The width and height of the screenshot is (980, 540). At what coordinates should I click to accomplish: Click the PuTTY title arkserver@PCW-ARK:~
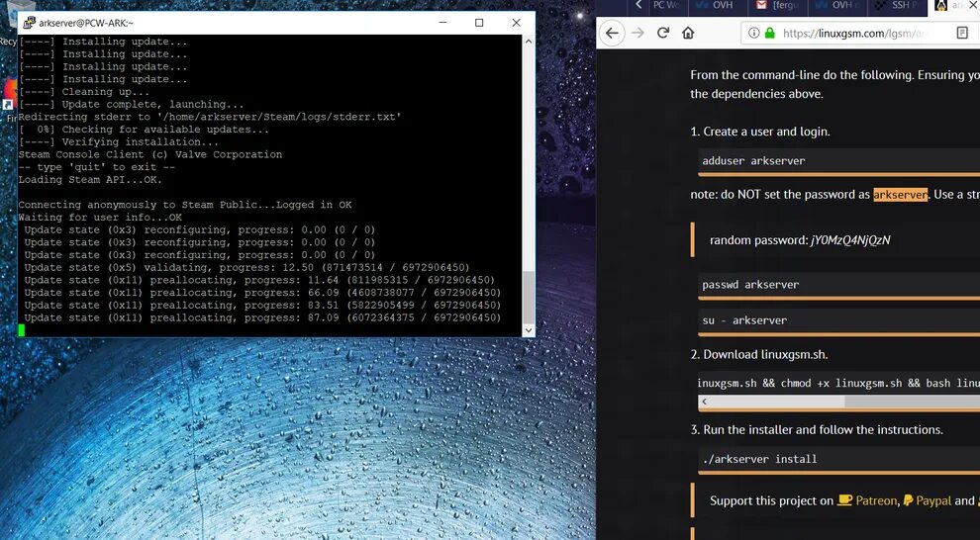click(86, 23)
